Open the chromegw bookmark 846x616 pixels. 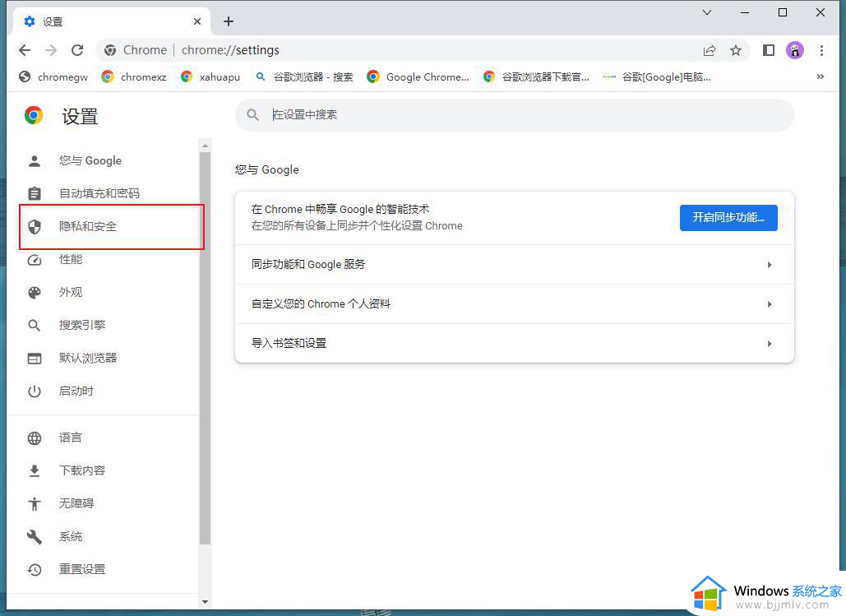(53, 76)
